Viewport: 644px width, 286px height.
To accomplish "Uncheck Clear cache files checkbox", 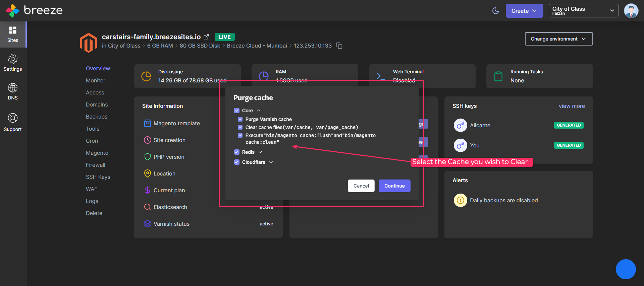I will tap(240, 127).
